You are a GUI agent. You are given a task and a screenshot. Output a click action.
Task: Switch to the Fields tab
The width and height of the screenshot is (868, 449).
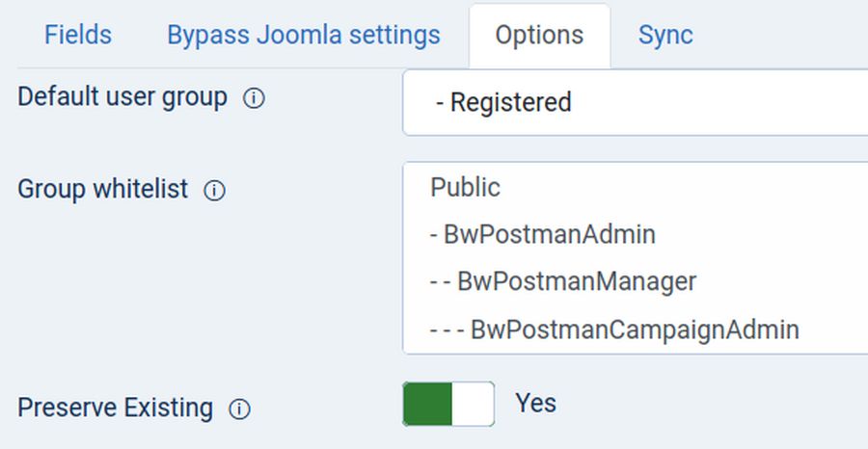(x=78, y=36)
